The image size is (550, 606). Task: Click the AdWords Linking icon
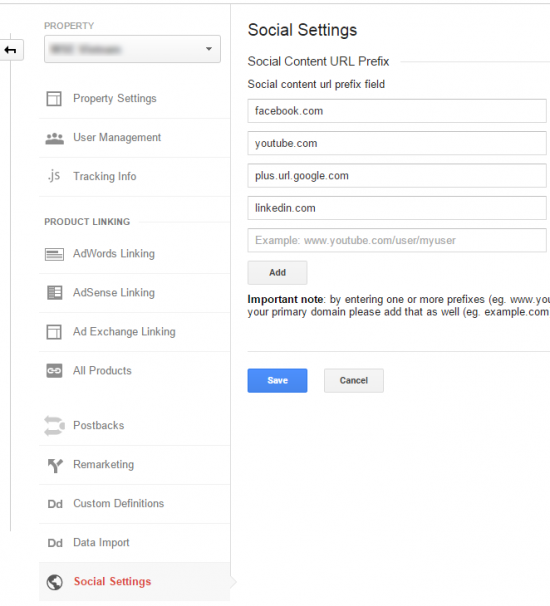pos(54,254)
